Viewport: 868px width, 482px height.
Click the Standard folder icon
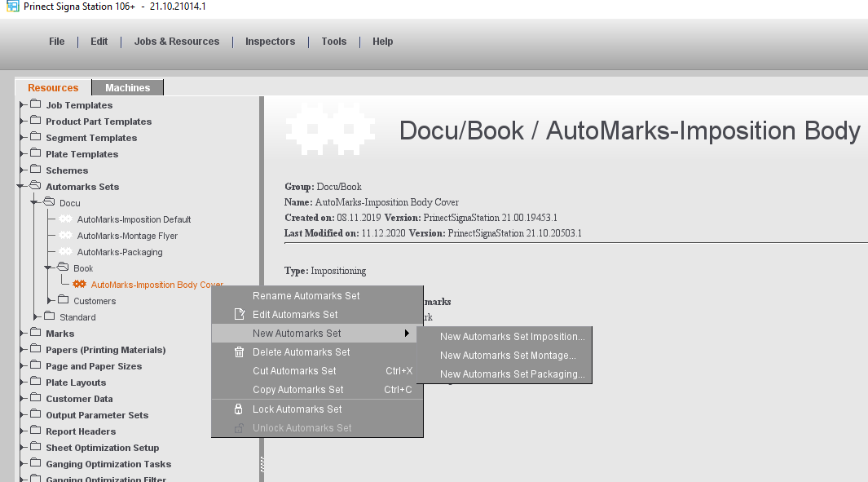pos(50,316)
